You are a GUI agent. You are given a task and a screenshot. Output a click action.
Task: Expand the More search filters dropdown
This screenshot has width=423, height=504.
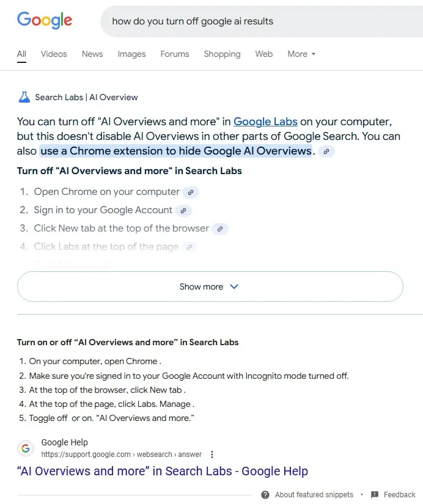click(x=301, y=54)
